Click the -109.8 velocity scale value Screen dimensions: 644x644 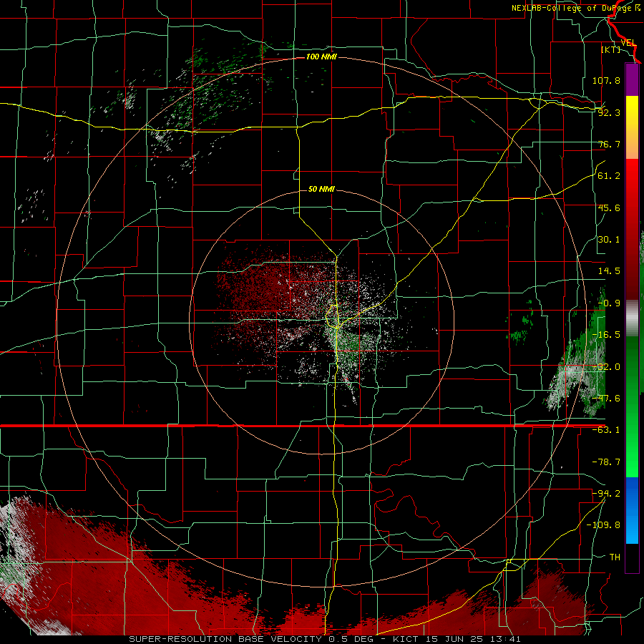click(603, 525)
